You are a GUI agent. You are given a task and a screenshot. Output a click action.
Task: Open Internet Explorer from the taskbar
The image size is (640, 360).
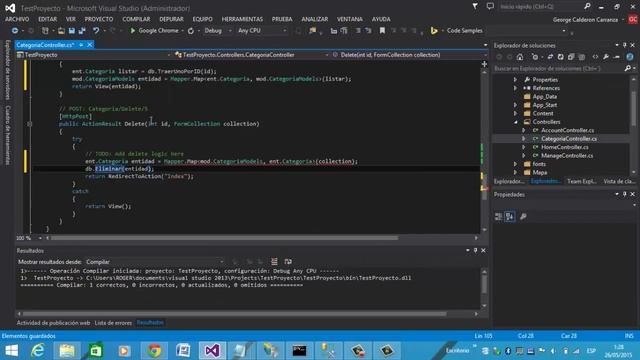(x=38, y=351)
